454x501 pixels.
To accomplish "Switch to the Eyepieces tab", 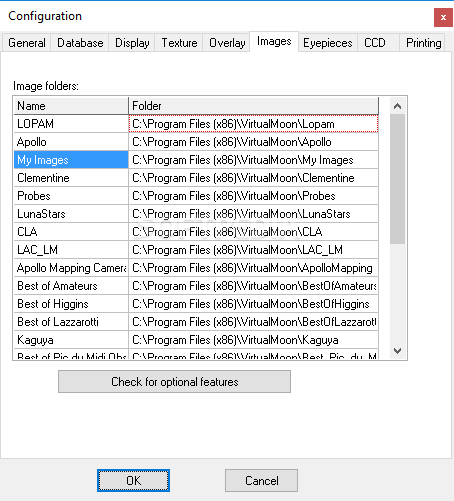I will coord(328,43).
